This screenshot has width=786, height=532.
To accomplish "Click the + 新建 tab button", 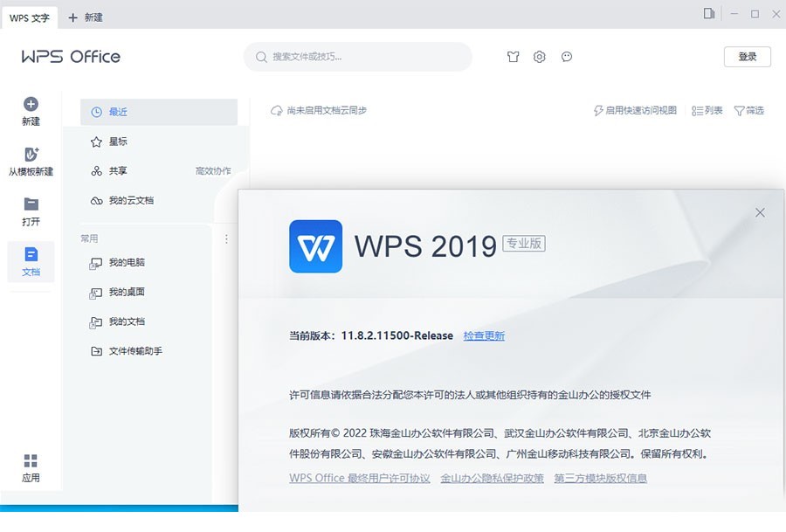I will 86,17.
